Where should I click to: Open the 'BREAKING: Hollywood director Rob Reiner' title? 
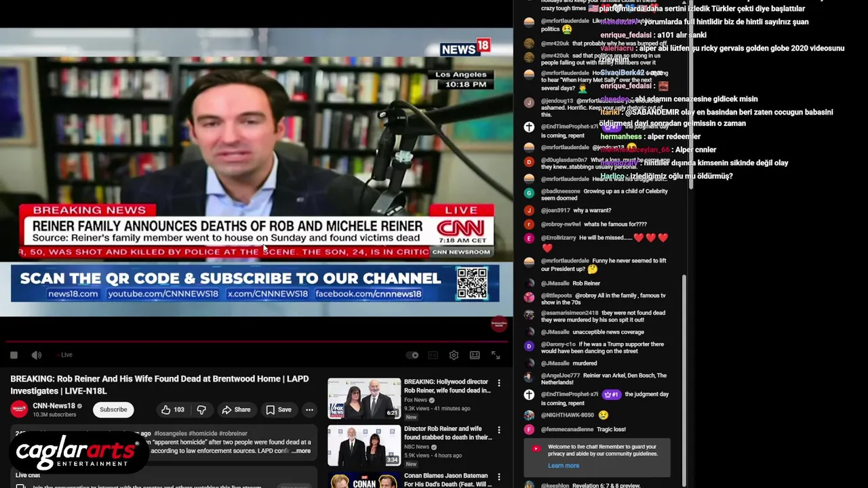(448, 386)
